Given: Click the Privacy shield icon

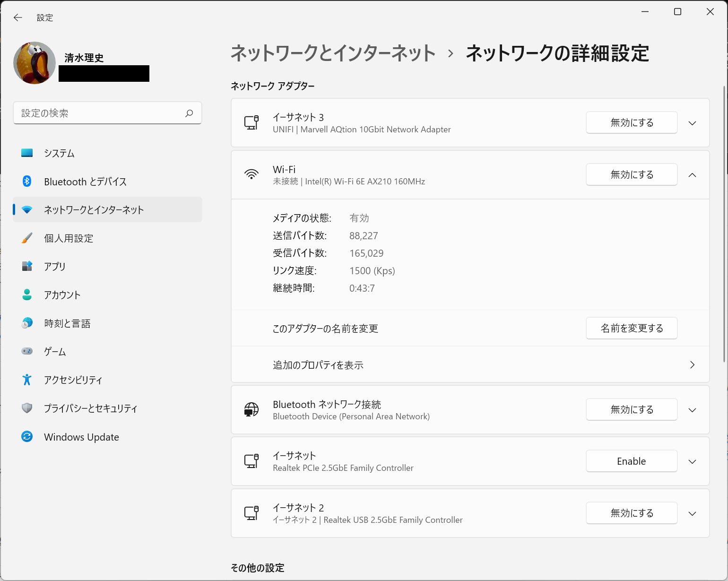Looking at the screenshot, I should pyautogui.click(x=27, y=408).
